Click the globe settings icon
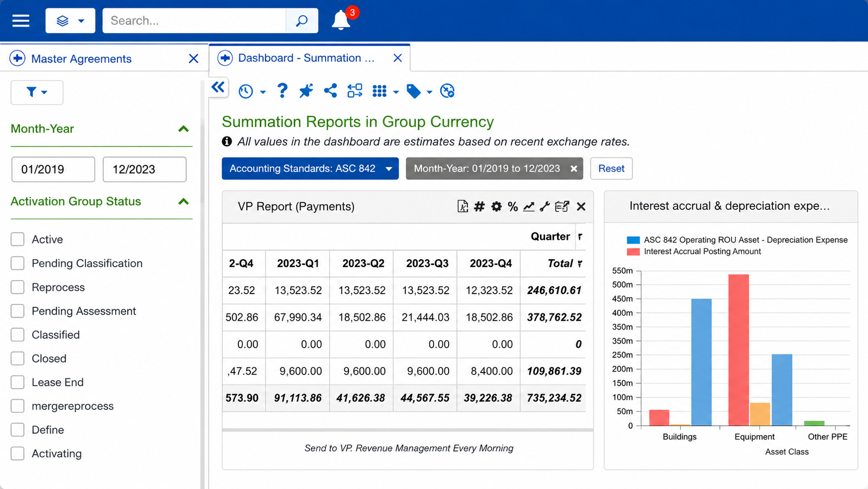The height and width of the screenshot is (489, 868). click(x=447, y=91)
